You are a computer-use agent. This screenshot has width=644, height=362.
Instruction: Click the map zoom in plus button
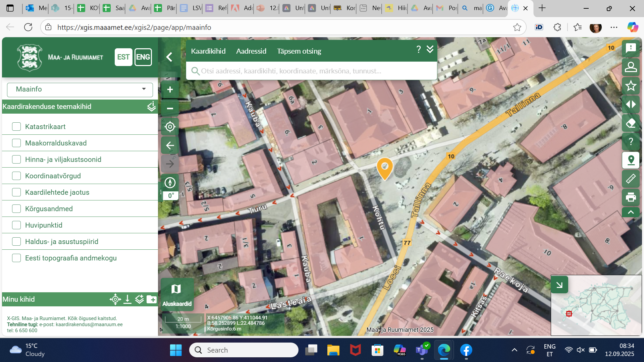170,89
